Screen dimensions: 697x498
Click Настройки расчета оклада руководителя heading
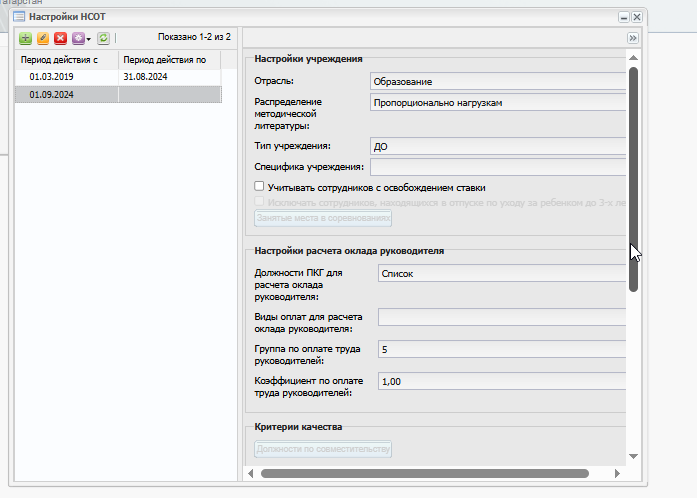coord(349,251)
